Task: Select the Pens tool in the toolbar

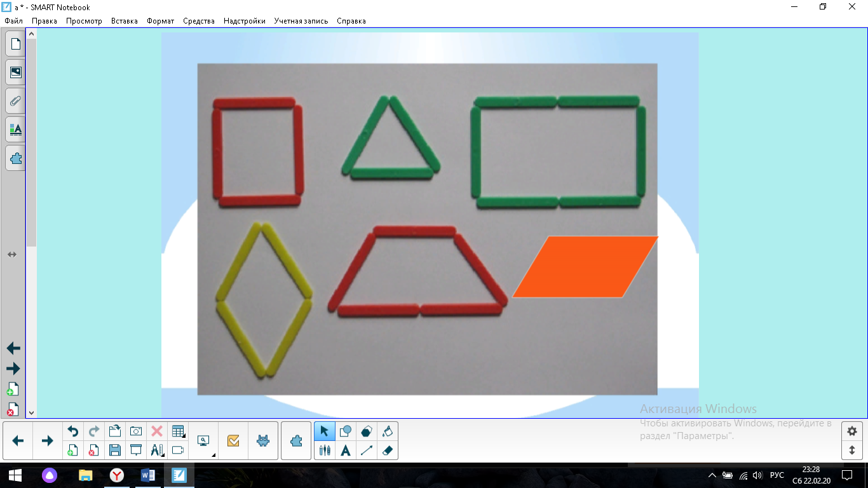Action: coord(325,451)
